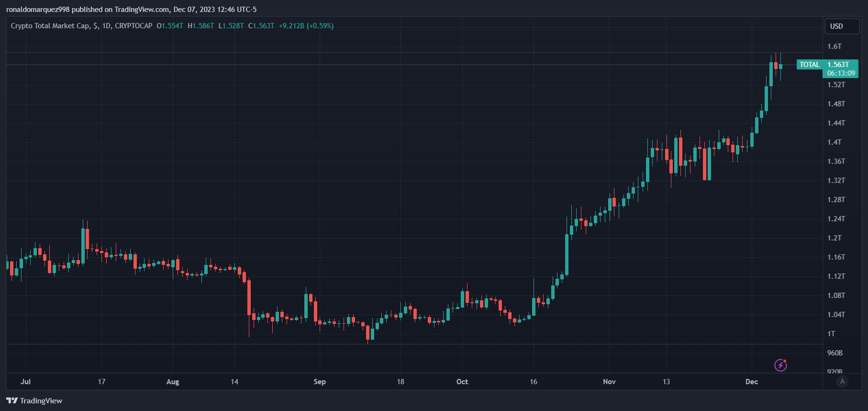This screenshot has height=411, width=868.
Task: Click the open value O1.554T in legend
Action: 170,26
